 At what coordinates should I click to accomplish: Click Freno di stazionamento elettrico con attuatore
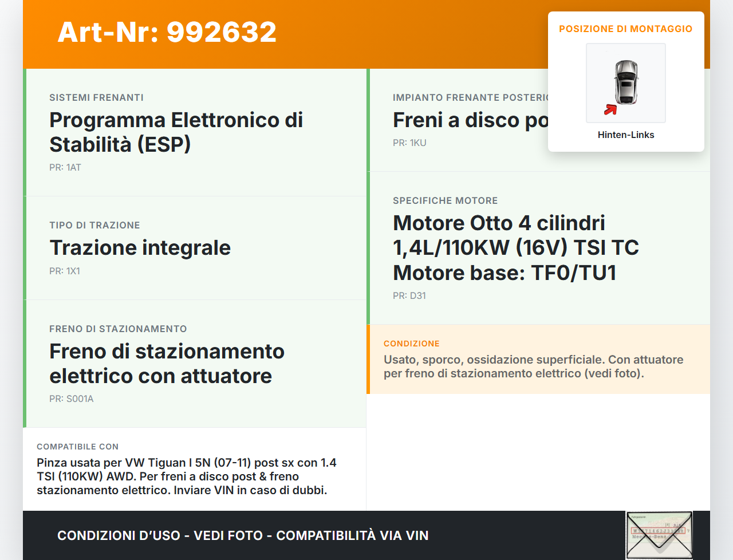[167, 364]
